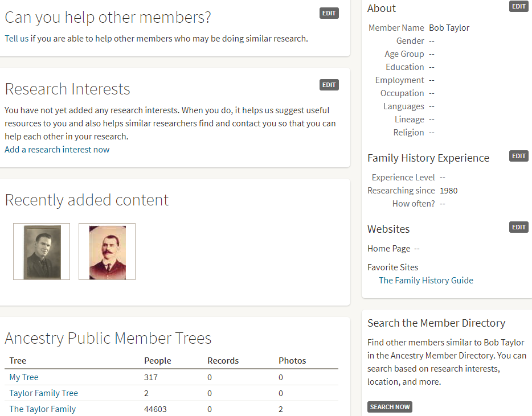Click the Photos column header

[292, 361]
